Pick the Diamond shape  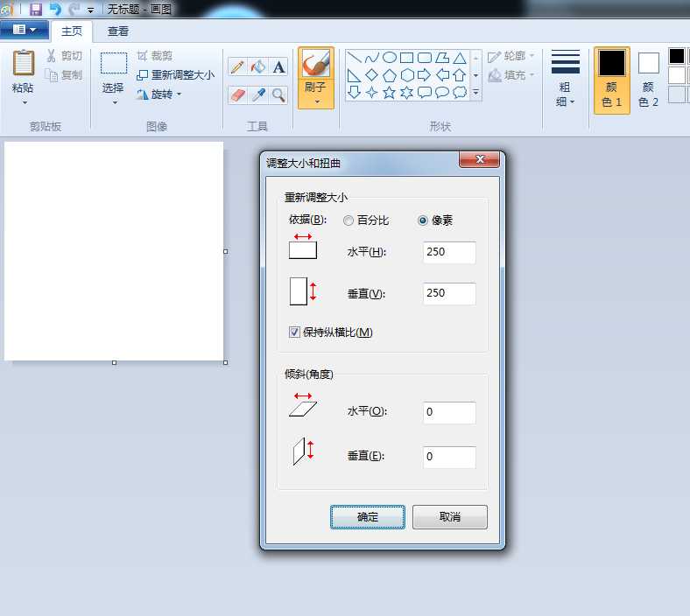(x=372, y=75)
